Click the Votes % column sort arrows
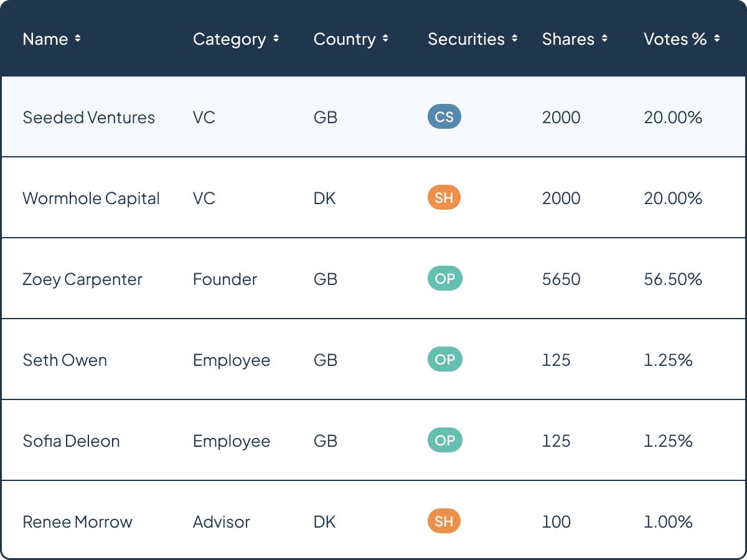The image size is (747, 560). (x=716, y=39)
